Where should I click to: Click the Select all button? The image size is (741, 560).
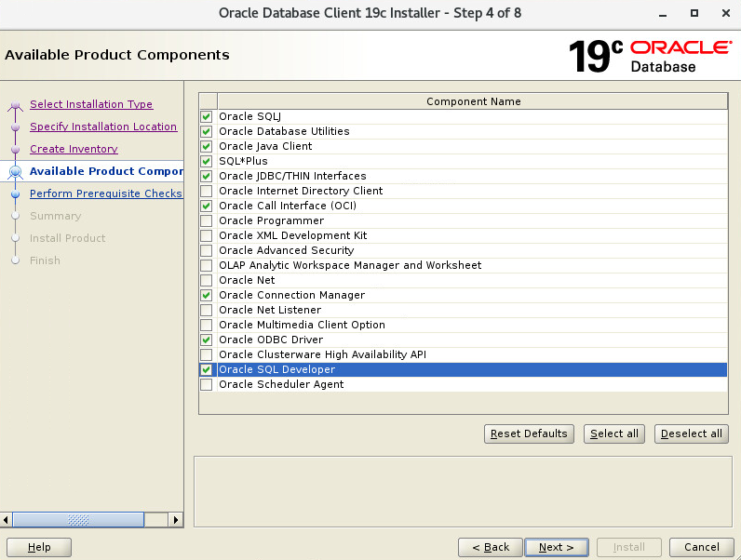point(613,433)
